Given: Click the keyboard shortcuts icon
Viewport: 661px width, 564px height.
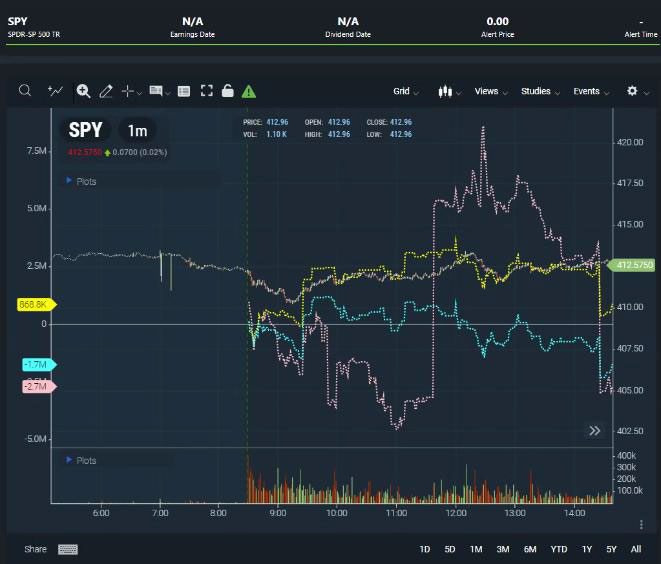Looking at the screenshot, I should pos(67,549).
